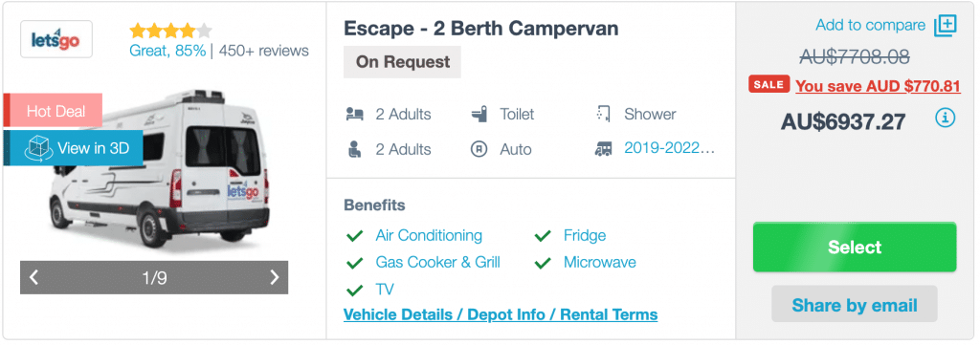Click the Add to compare plus icon
This screenshot has height=345, width=980.
coord(945,26)
